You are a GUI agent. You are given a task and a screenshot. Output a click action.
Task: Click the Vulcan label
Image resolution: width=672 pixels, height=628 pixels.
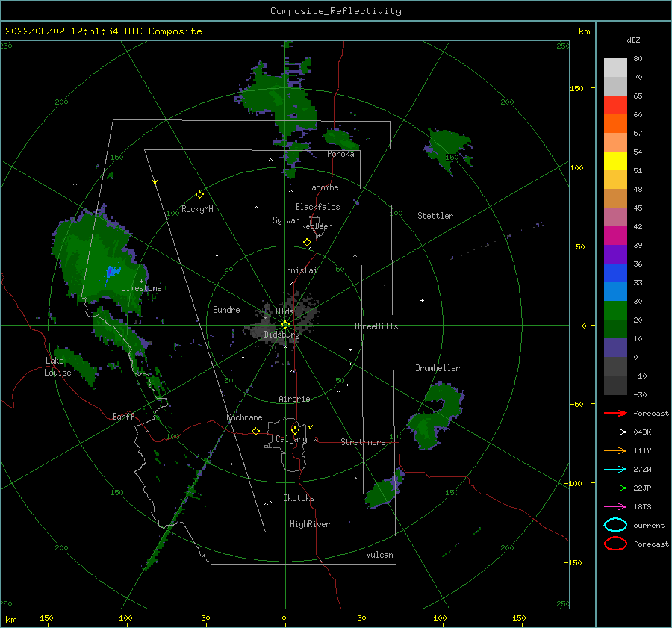tap(380, 555)
